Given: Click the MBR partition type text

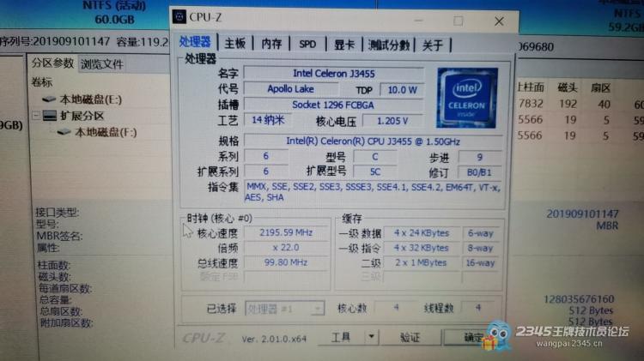Looking at the screenshot, I should tap(607, 226).
